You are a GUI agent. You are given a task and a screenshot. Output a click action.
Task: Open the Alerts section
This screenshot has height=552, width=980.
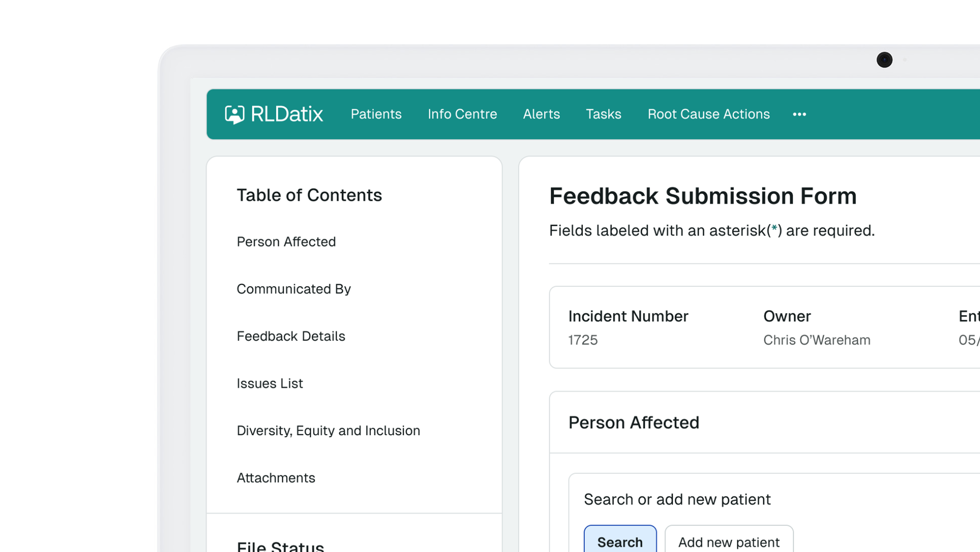tap(541, 114)
